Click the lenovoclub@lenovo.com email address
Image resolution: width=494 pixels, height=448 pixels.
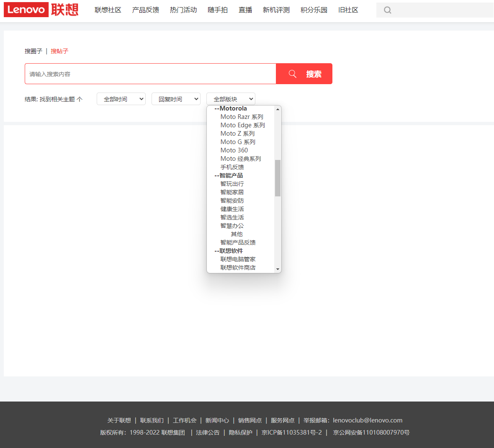(x=368, y=420)
